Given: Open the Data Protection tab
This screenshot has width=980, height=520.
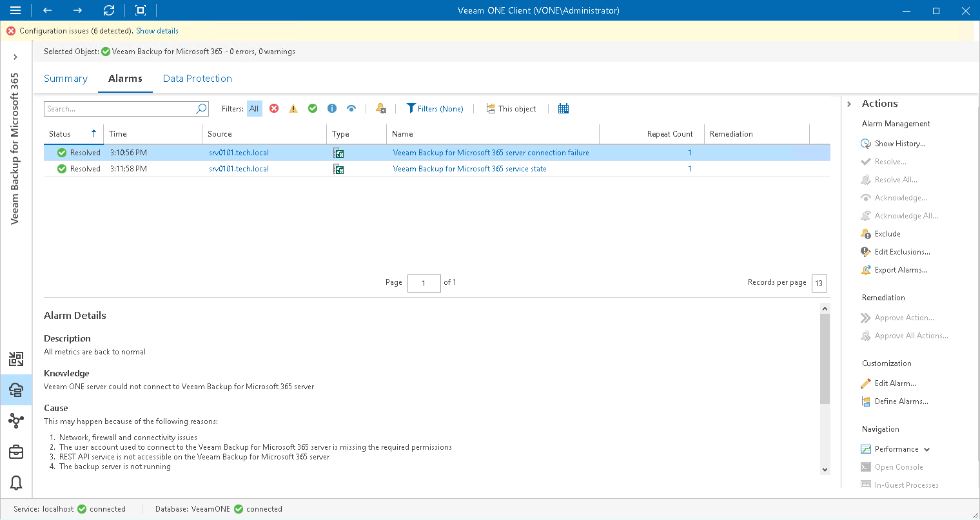Looking at the screenshot, I should pyautogui.click(x=197, y=78).
